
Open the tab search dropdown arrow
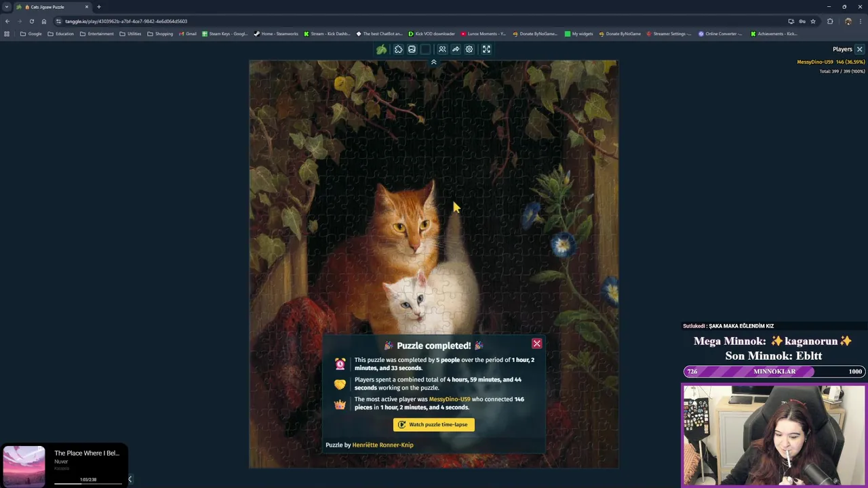[7, 7]
